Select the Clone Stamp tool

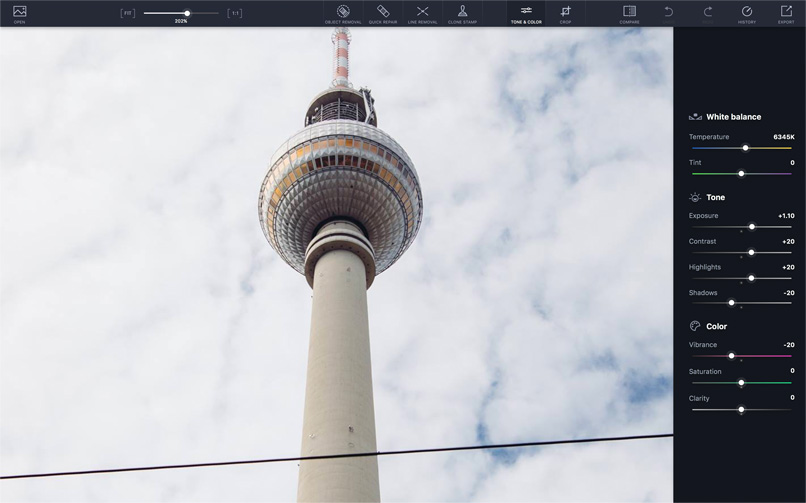462,14
